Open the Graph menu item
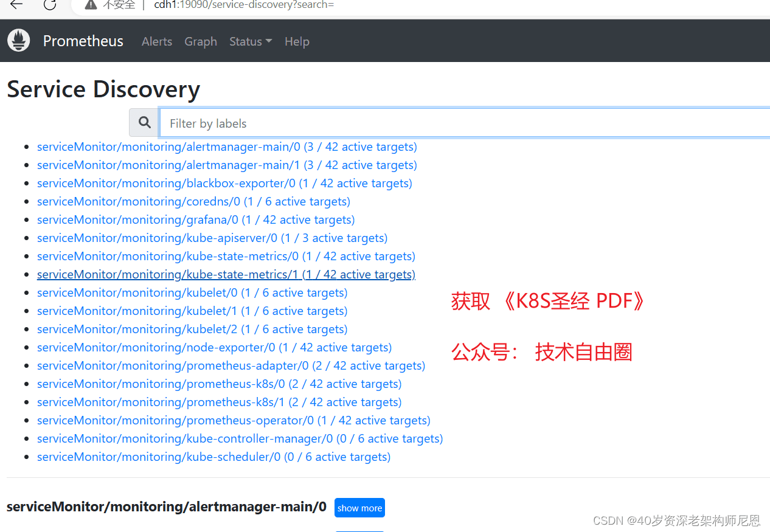This screenshot has width=770, height=532. pos(201,41)
